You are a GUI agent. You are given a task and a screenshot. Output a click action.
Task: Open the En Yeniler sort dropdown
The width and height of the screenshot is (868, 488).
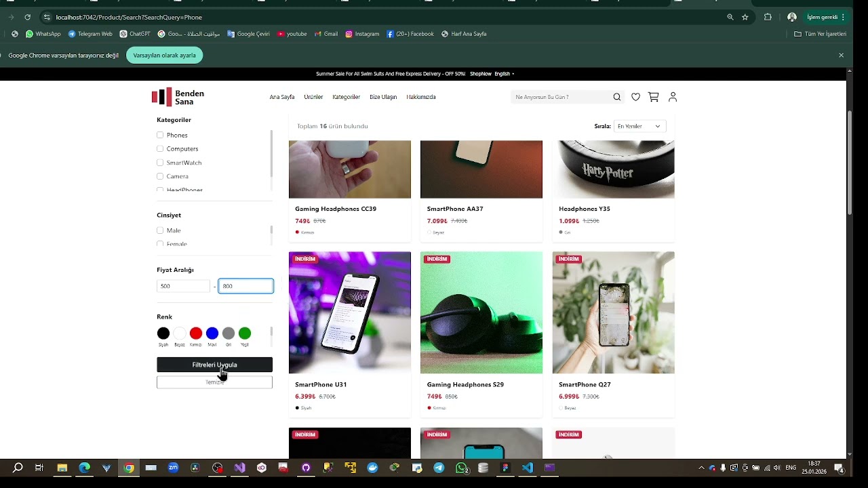point(639,126)
